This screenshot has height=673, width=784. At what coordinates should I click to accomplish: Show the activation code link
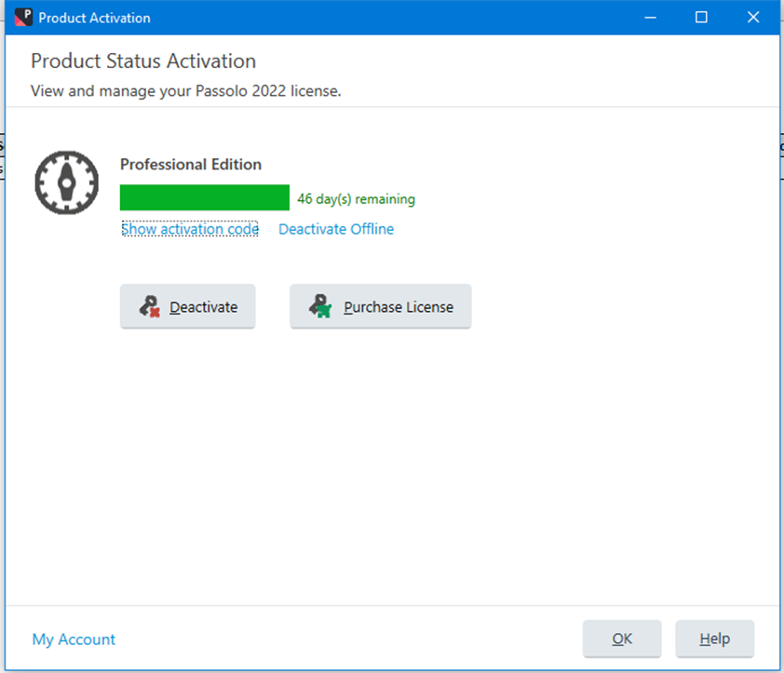click(190, 229)
